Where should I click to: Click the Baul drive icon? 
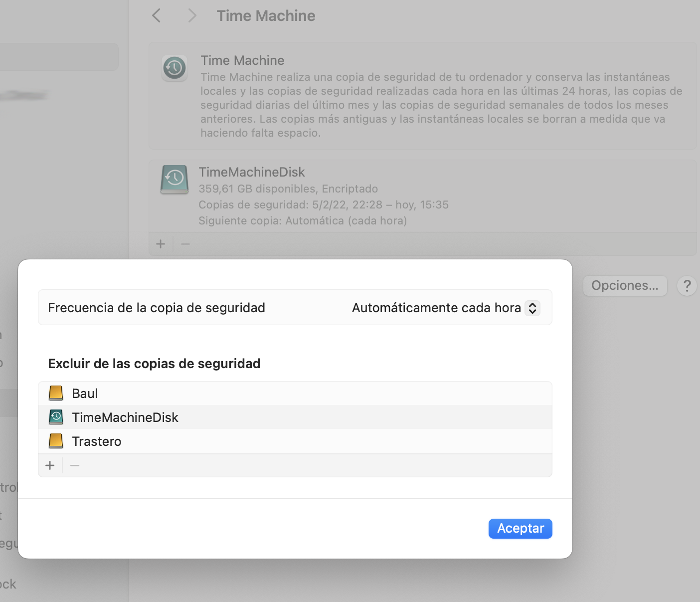(x=56, y=393)
